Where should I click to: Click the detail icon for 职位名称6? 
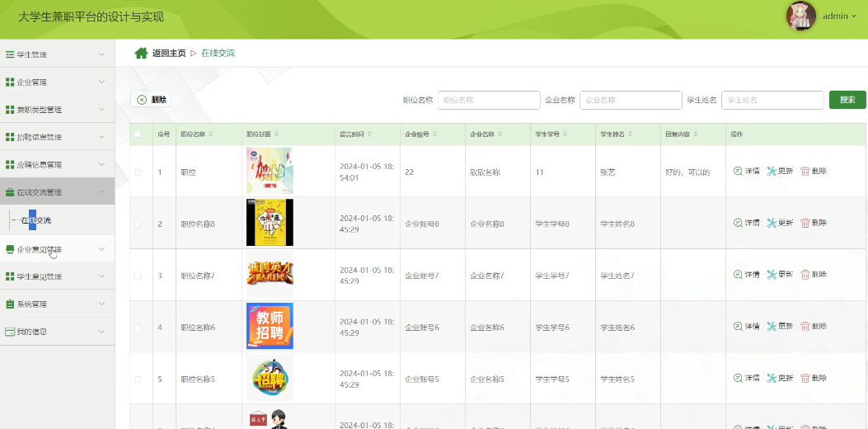click(738, 327)
